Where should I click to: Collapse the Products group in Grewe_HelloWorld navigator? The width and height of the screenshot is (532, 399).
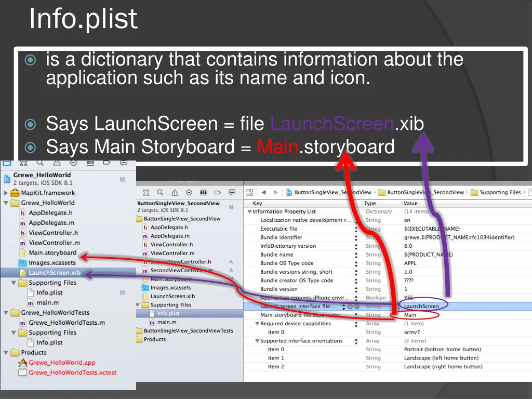[6, 353]
